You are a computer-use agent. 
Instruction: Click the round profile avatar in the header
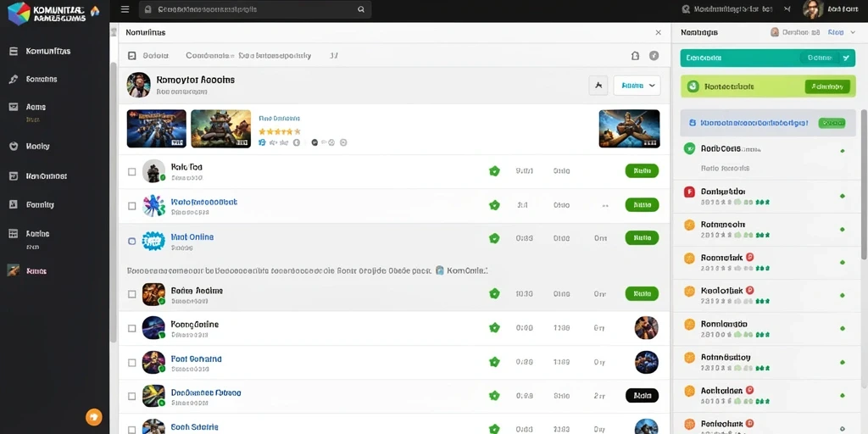(138, 85)
